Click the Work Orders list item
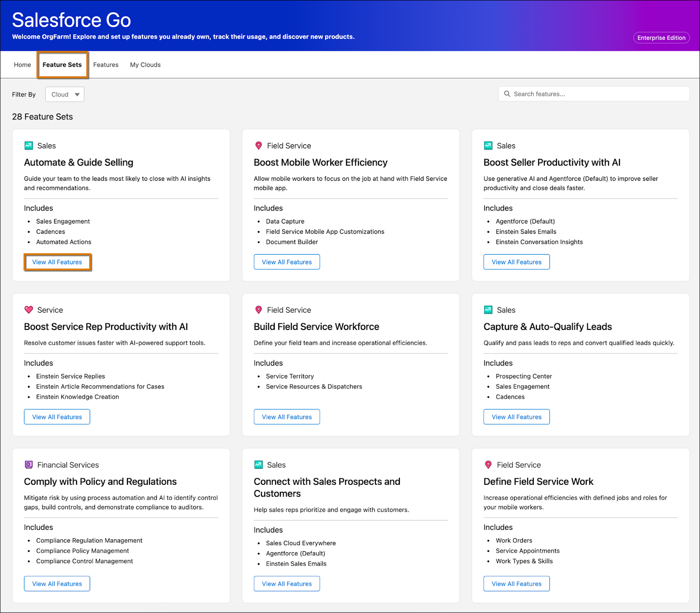This screenshot has width=700, height=613. 514,540
